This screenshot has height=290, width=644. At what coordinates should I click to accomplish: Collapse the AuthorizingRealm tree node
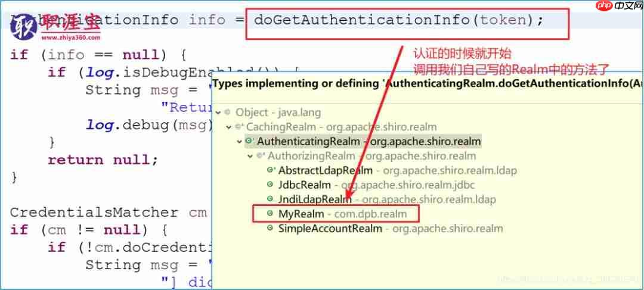(x=250, y=156)
